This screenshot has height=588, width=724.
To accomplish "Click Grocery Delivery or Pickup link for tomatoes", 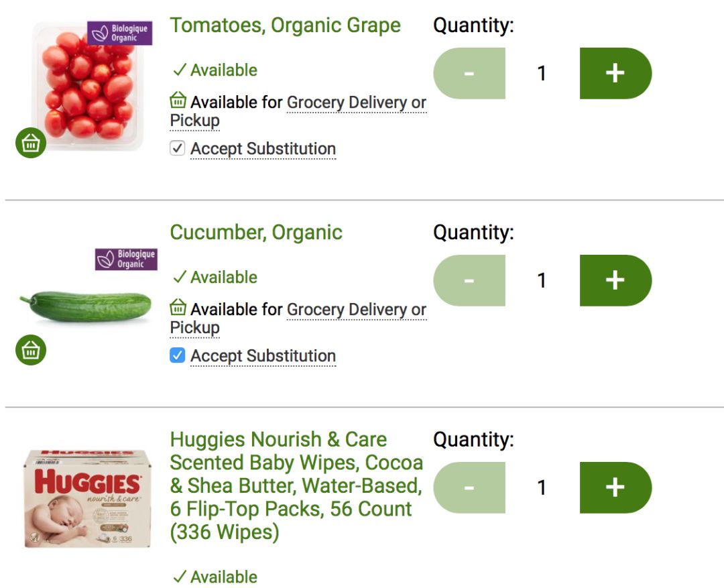I will pos(298,111).
